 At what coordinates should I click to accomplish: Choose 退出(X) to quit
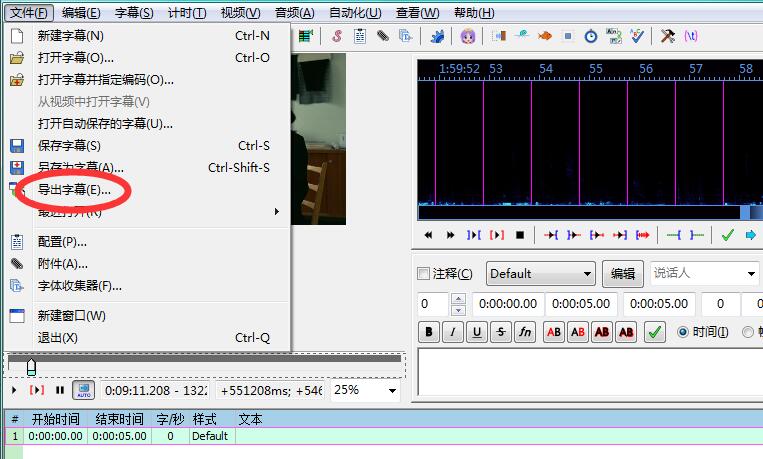point(147,337)
